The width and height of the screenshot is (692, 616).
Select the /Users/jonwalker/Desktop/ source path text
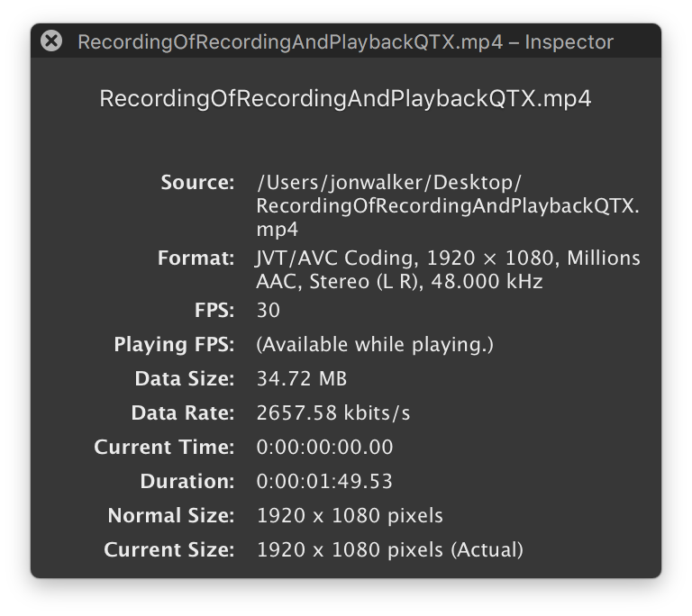pyautogui.click(x=389, y=183)
